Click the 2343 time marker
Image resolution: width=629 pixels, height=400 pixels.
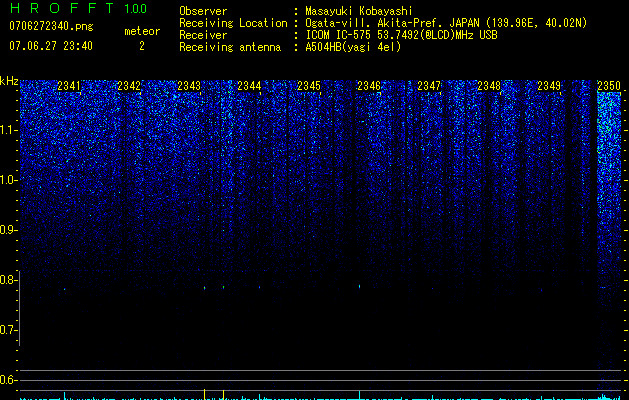(189, 86)
